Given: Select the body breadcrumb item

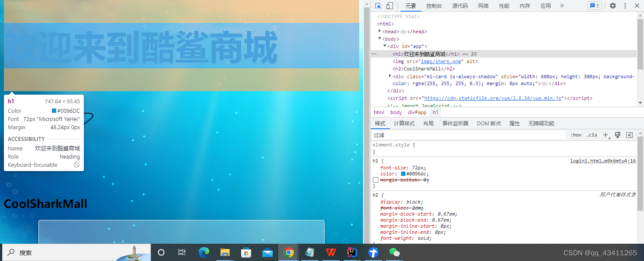Looking at the screenshot, I should click(396, 112).
